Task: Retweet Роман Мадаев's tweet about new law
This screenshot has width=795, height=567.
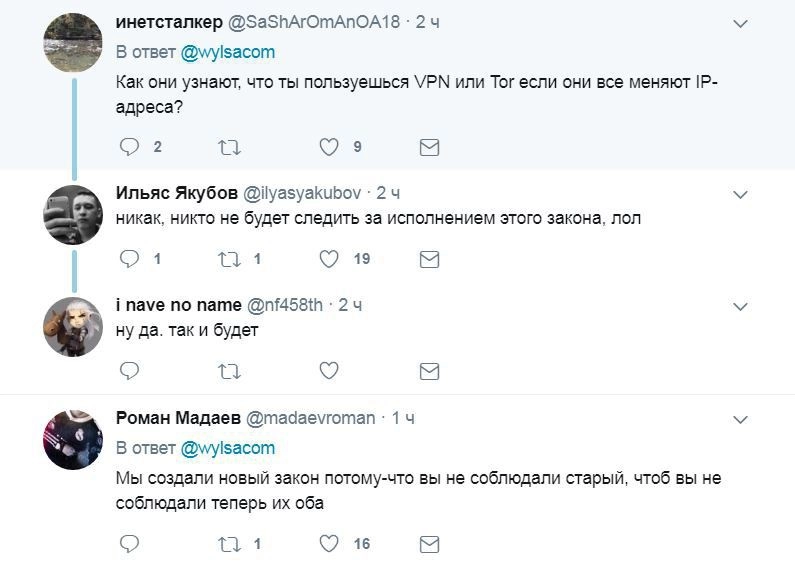Action: (x=229, y=544)
